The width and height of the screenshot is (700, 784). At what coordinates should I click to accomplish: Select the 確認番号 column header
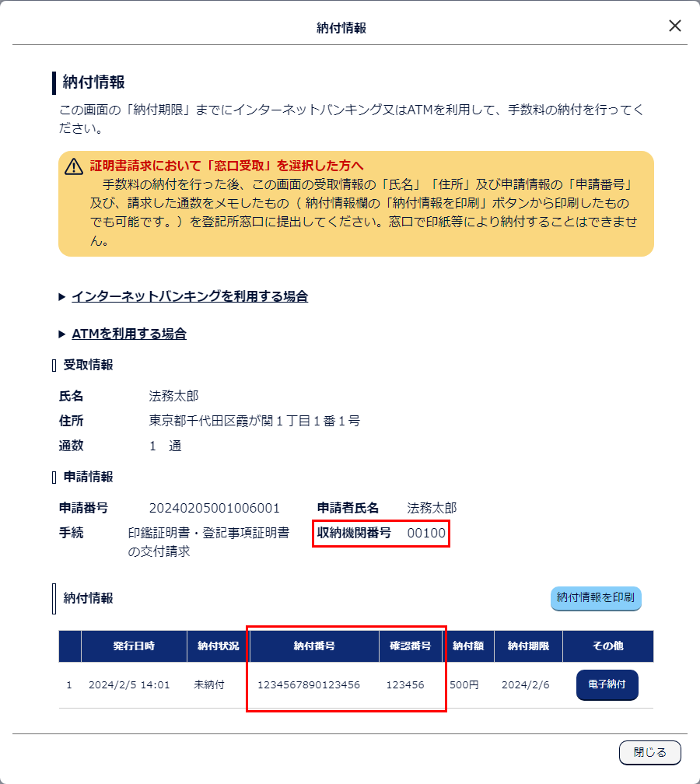(x=411, y=646)
